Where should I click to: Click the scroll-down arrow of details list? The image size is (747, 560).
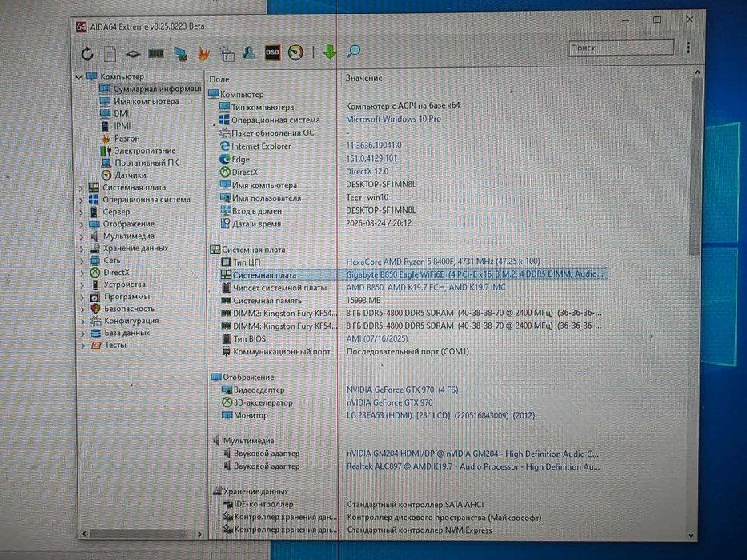691,535
